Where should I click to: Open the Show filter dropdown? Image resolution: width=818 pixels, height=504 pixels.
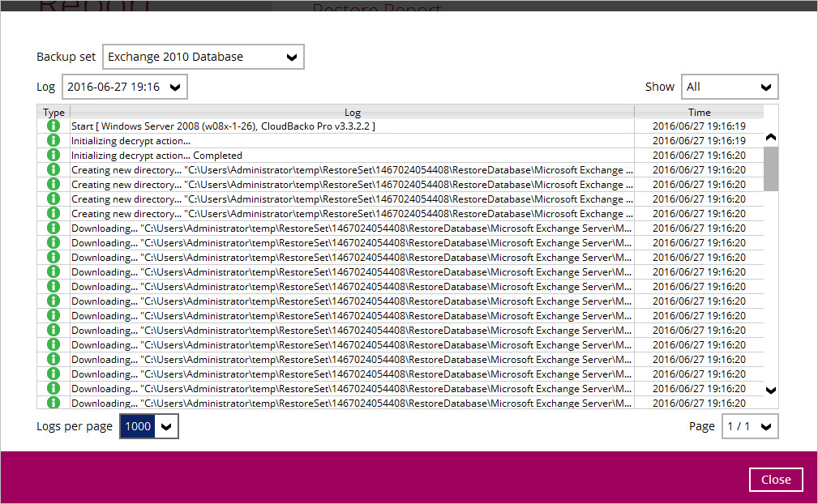click(x=729, y=87)
